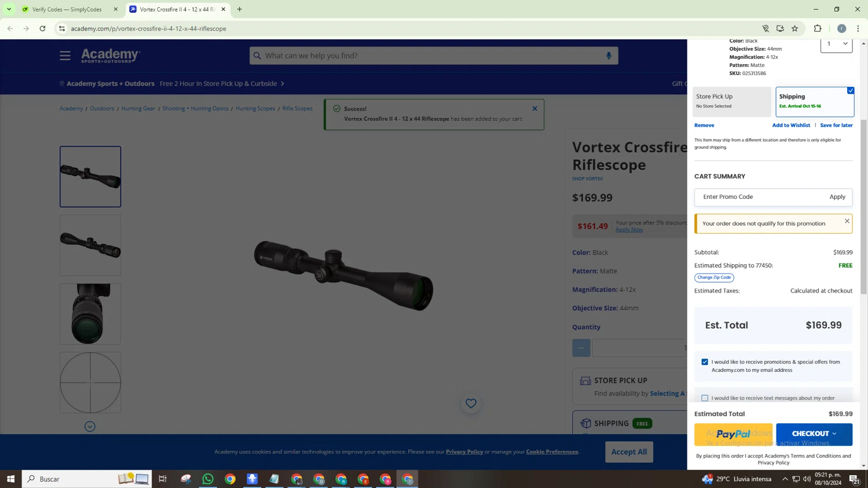This screenshot has width=868, height=488.
Task: Click the search magnifier icon
Action: (x=258, y=56)
